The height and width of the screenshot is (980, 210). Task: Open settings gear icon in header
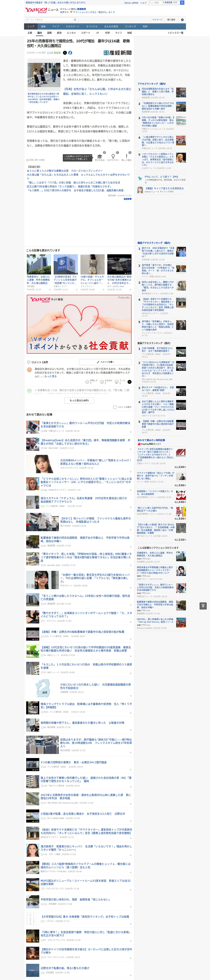click(182, 20)
